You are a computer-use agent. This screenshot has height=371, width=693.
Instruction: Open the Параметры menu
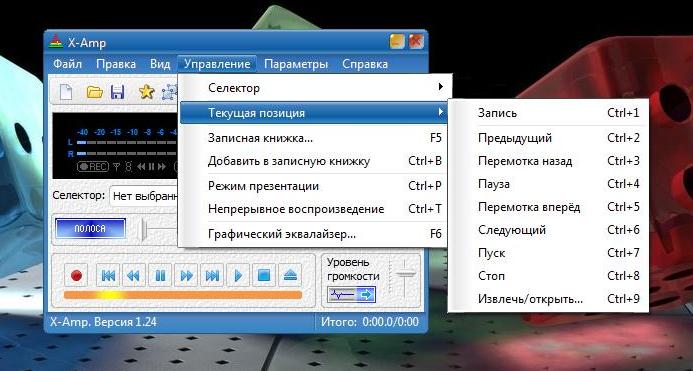click(x=296, y=64)
